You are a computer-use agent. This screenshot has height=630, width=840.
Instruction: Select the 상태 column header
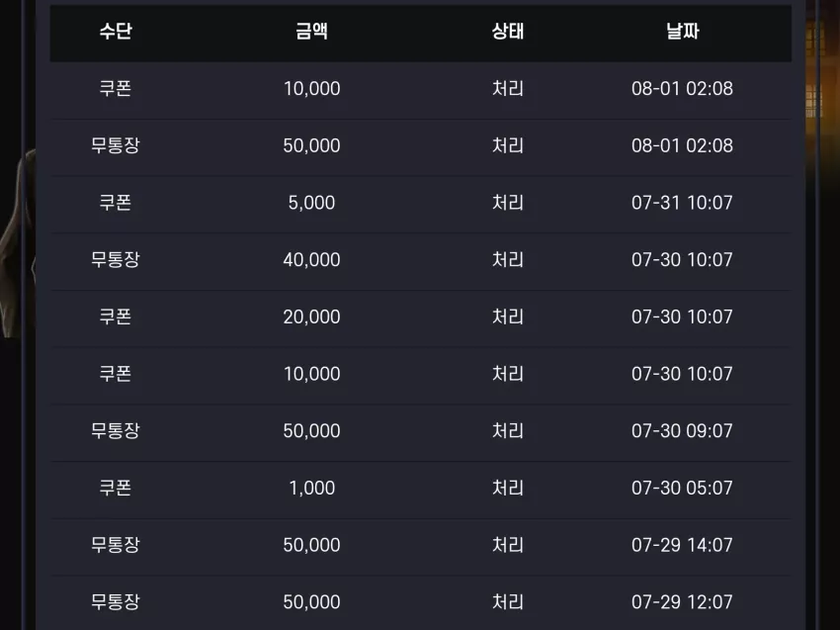508,31
